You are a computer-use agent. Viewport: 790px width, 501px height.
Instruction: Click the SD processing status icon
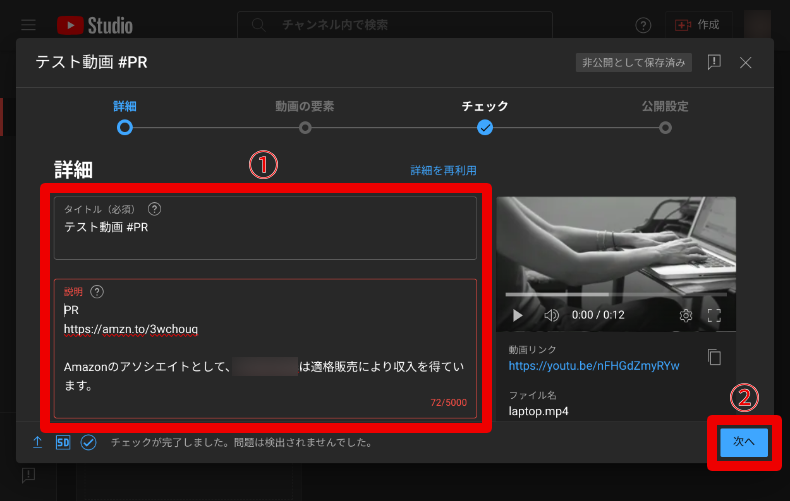[x=63, y=443]
